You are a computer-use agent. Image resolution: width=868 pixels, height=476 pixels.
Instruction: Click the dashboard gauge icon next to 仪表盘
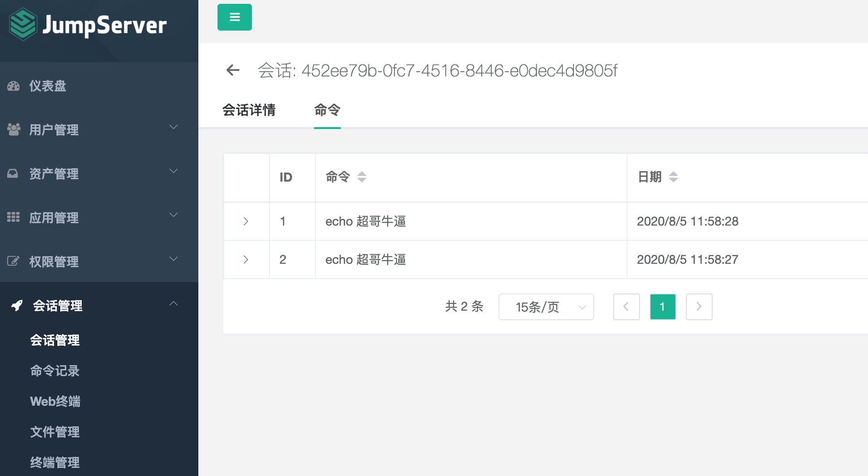click(x=13, y=86)
